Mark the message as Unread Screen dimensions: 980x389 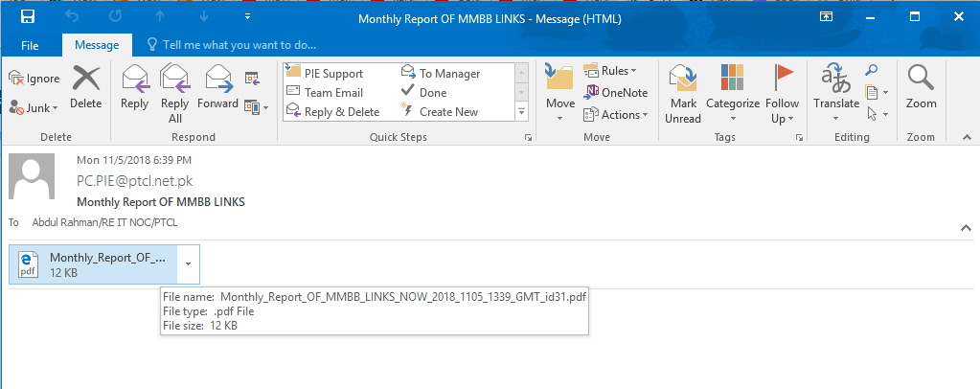pos(682,94)
